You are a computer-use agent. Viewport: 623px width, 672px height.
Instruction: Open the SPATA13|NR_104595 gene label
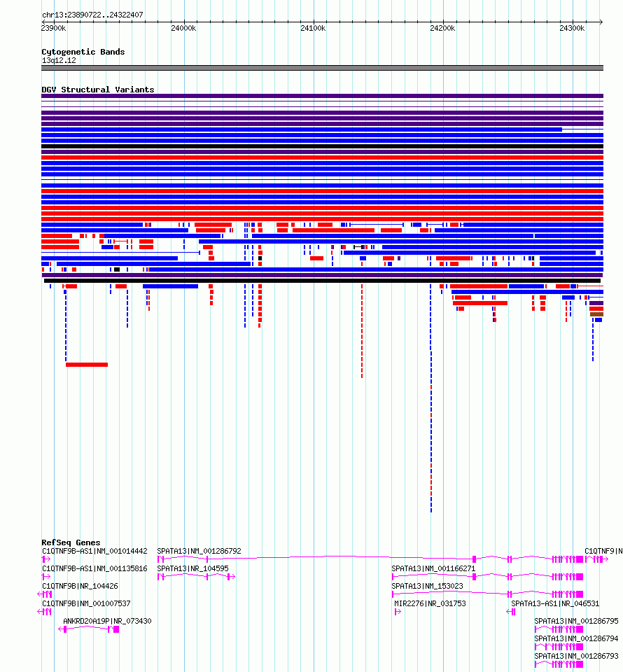click(192, 568)
